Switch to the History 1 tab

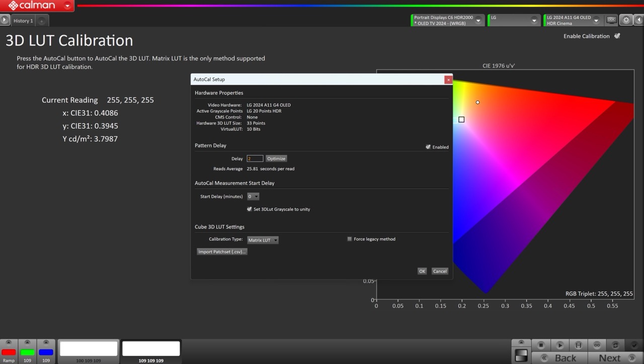pos(23,21)
